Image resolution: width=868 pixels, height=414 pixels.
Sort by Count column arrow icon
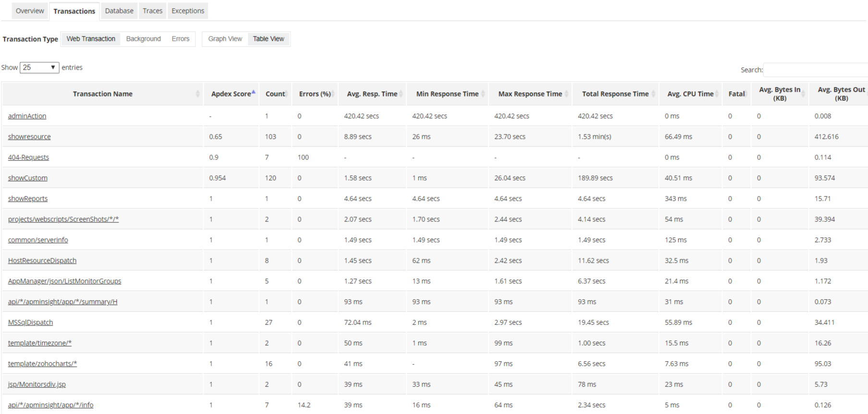click(287, 94)
